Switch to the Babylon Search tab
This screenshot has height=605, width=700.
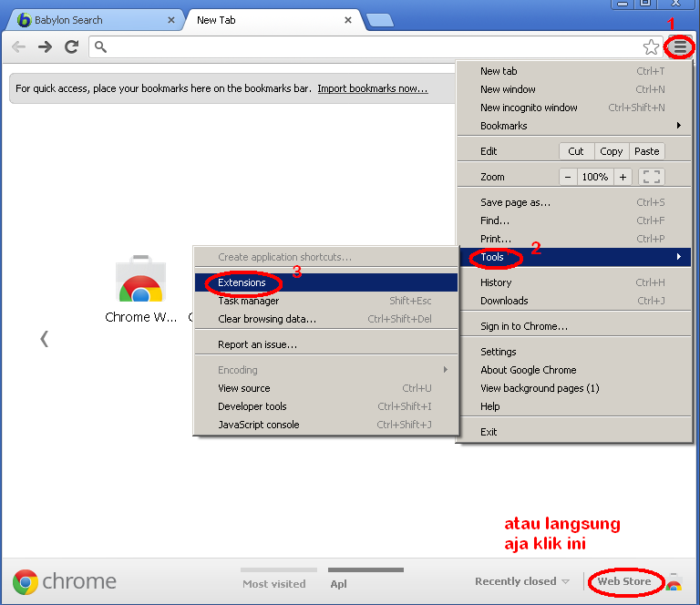(95, 20)
